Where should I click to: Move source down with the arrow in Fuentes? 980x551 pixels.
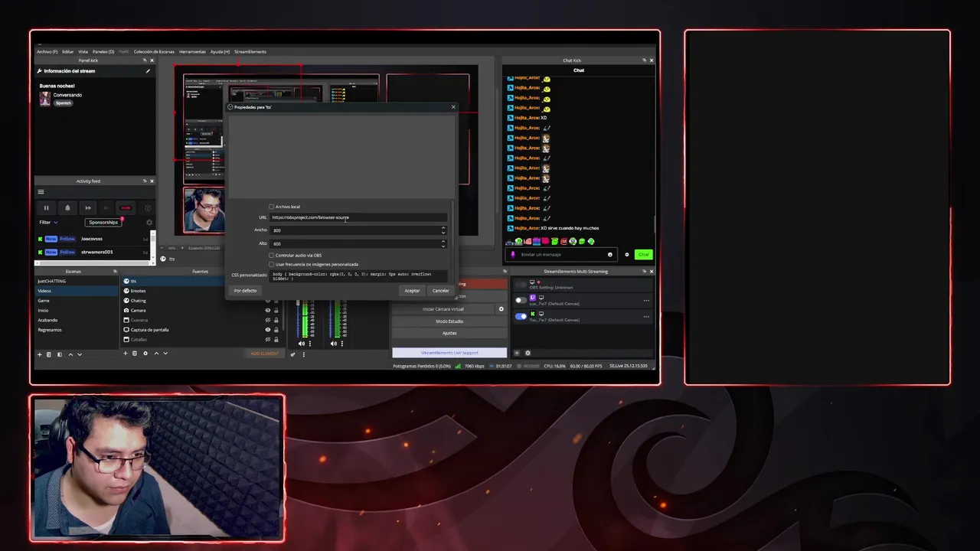165,354
